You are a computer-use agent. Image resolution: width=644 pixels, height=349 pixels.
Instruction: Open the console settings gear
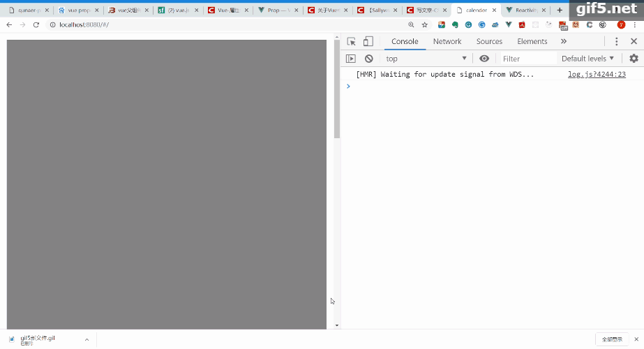[x=634, y=59]
